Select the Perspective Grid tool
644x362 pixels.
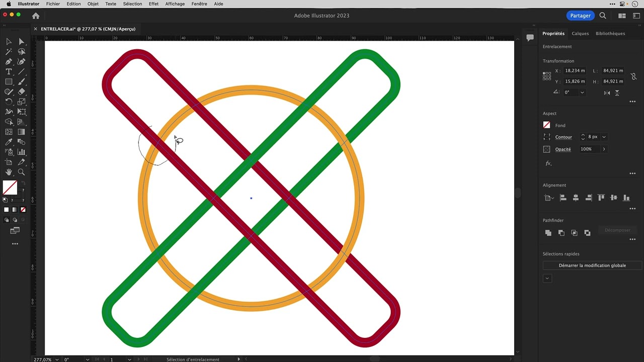(21, 122)
